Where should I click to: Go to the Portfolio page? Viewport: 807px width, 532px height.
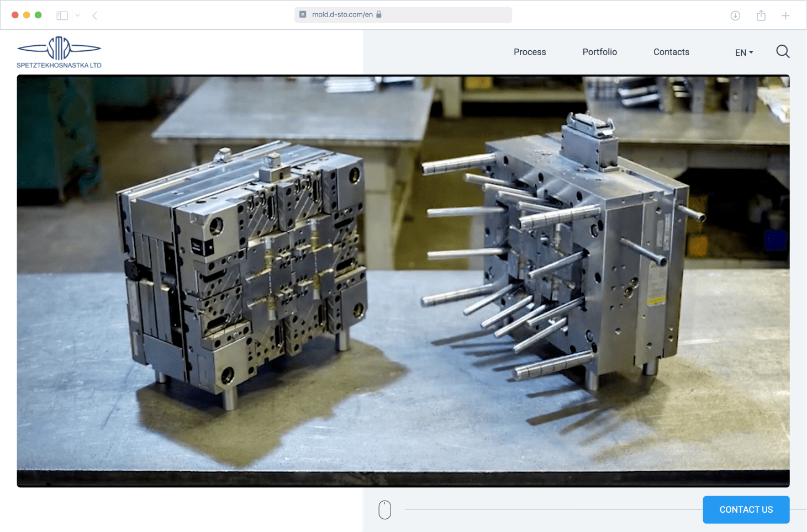599,52
